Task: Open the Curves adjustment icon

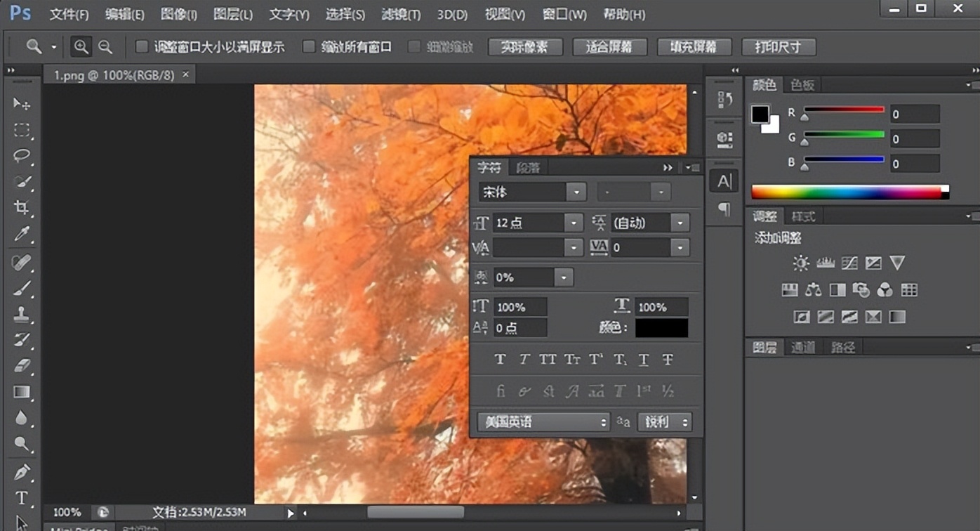Action: pyautogui.click(x=849, y=262)
